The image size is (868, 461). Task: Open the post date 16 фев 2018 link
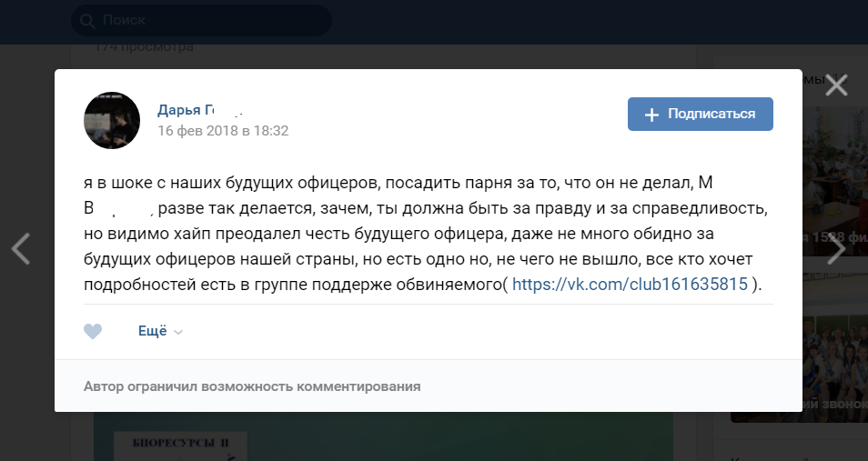pos(223,131)
